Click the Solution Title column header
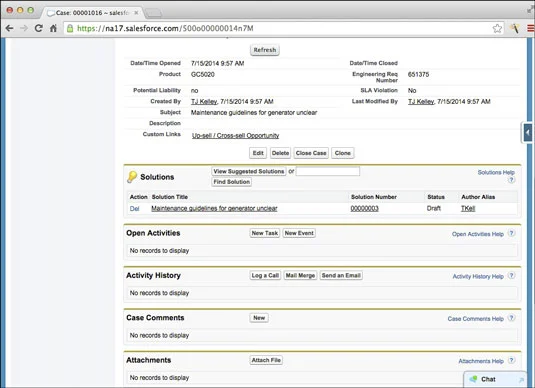 point(170,197)
